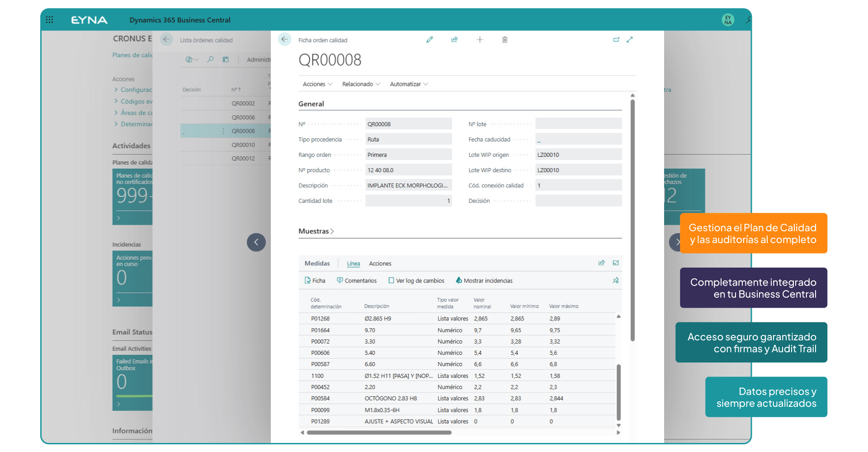Viewport: 868px width, 452px height.
Task: Open the Acciones tab in Medidas
Action: [380, 264]
